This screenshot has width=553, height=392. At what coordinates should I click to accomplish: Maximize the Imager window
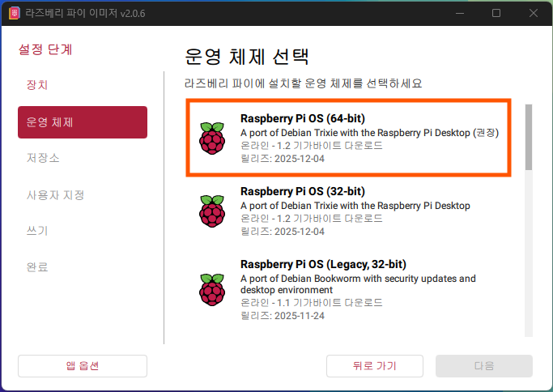click(496, 14)
